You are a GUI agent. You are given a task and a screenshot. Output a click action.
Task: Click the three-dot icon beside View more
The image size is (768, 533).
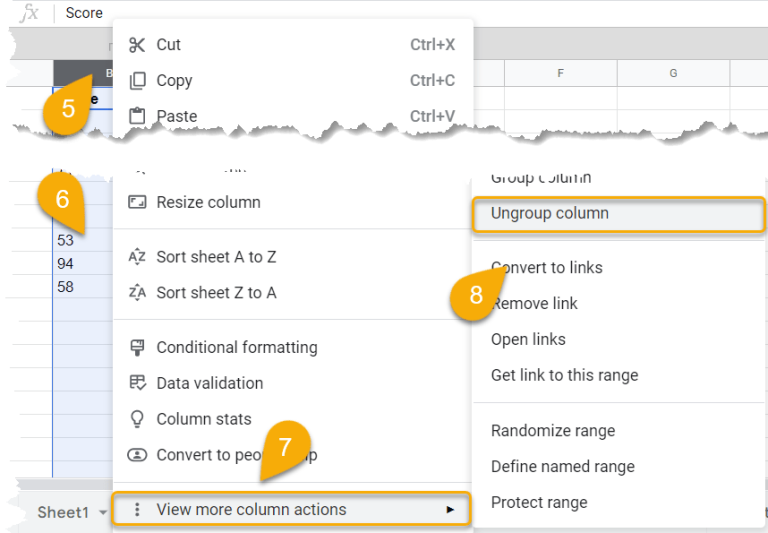137,509
